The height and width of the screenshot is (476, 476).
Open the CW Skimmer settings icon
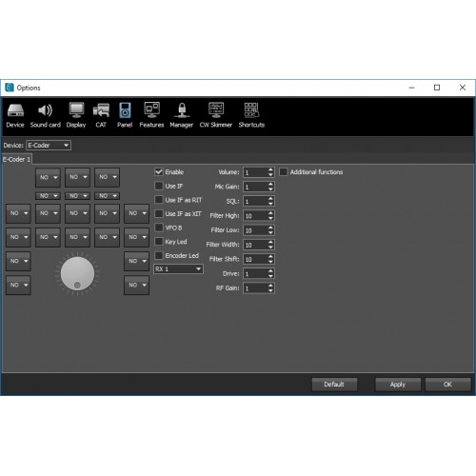pyautogui.click(x=216, y=115)
